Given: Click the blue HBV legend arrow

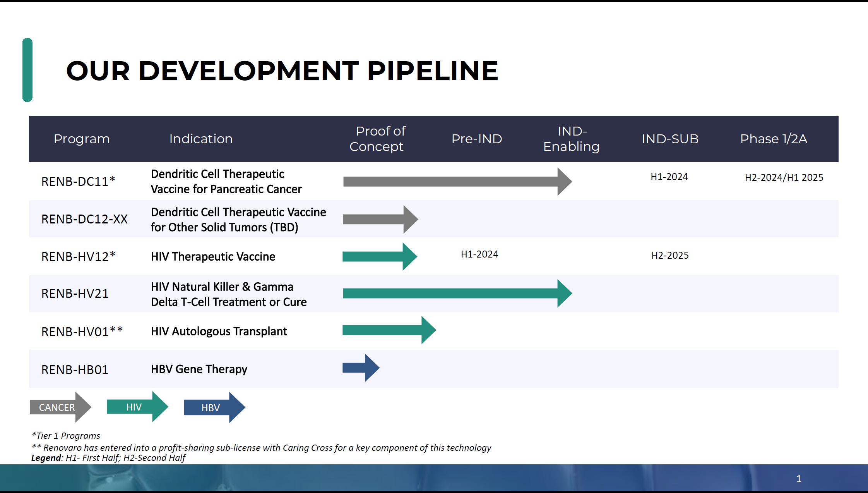Looking at the screenshot, I should (x=214, y=408).
